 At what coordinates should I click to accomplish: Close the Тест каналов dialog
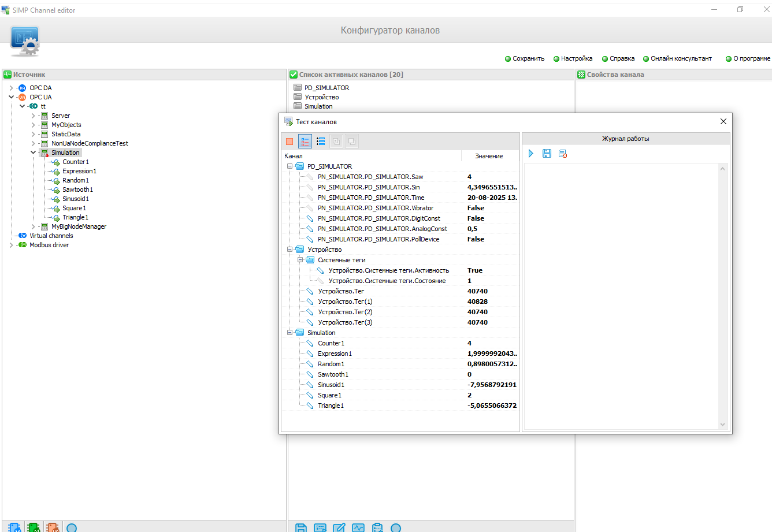pos(723,121)
